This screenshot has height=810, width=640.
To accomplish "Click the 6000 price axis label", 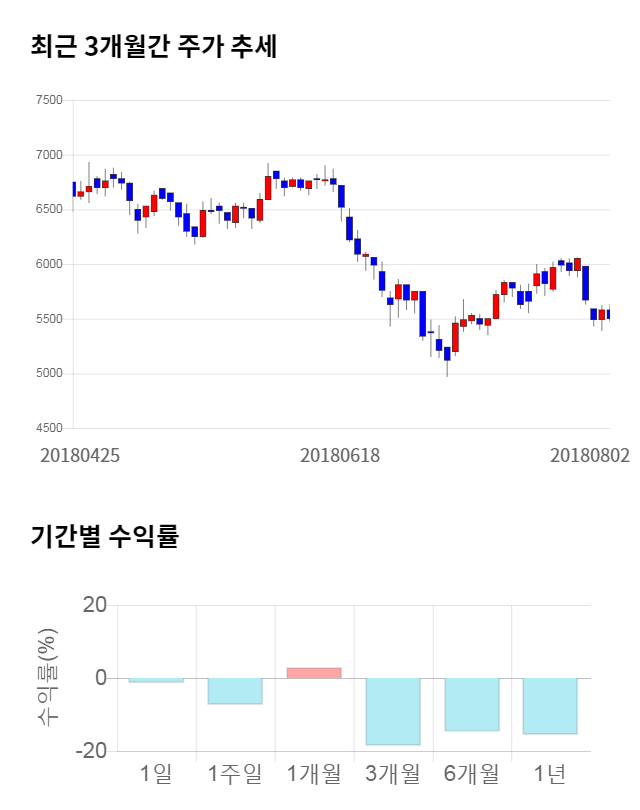I will [48, 265].
